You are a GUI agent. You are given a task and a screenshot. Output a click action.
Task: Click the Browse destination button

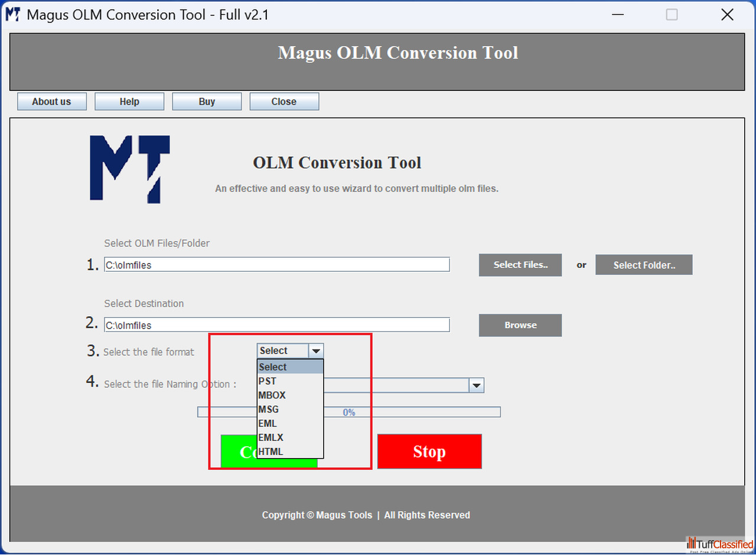[520, 325]
